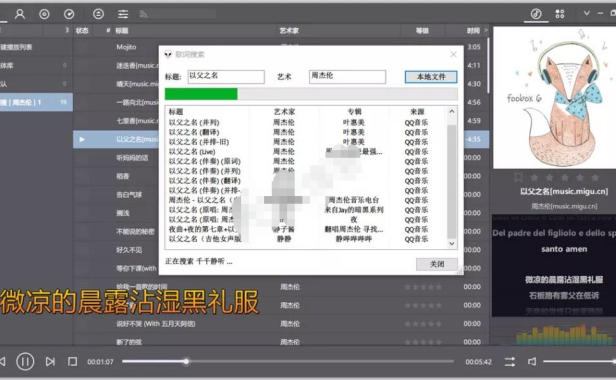Click the 关闭 button in dialog
The height and width of the screenshot is (380, 616).
pyautogui.click(x=437, y=264)
